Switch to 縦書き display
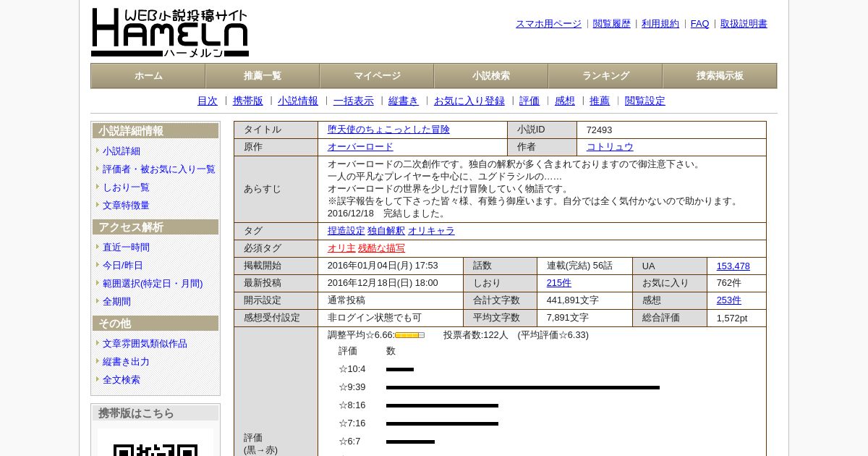The image size is (868, 456). 404,101
